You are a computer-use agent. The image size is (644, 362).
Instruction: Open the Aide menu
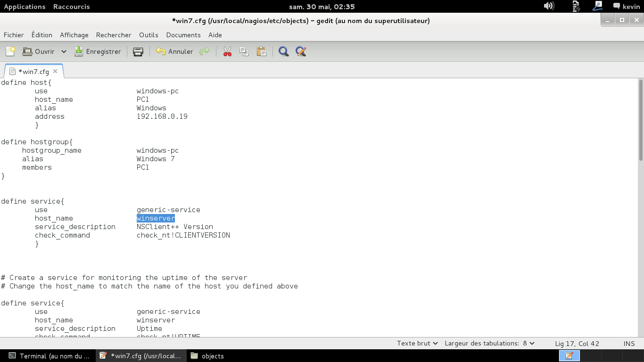click(215, 35)
